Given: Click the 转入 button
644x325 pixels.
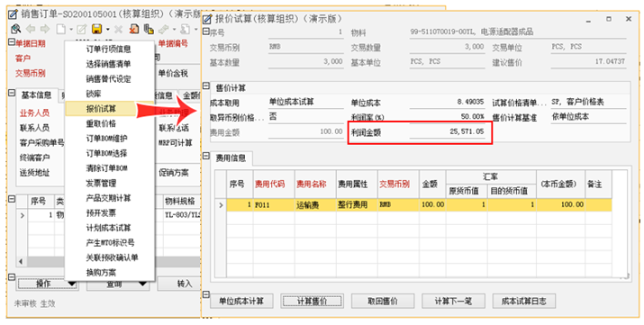Looking at the screenshot, I should click(179, 284).
